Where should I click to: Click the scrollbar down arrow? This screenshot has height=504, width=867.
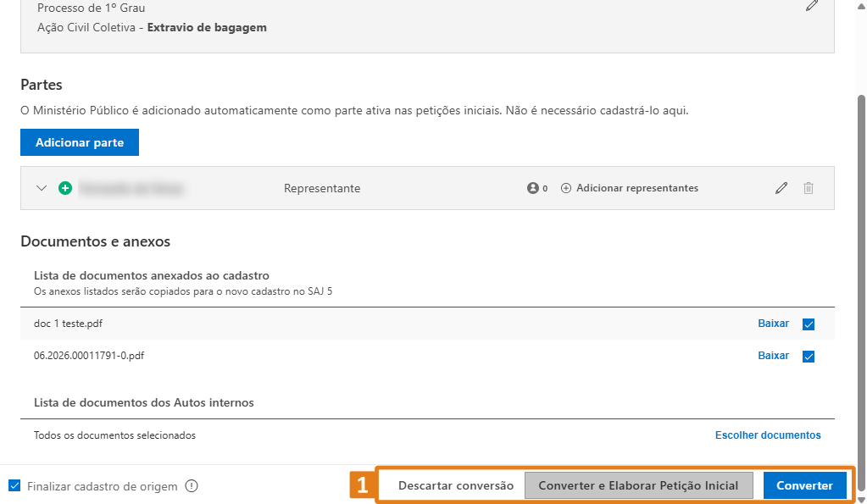click(861, 500)
